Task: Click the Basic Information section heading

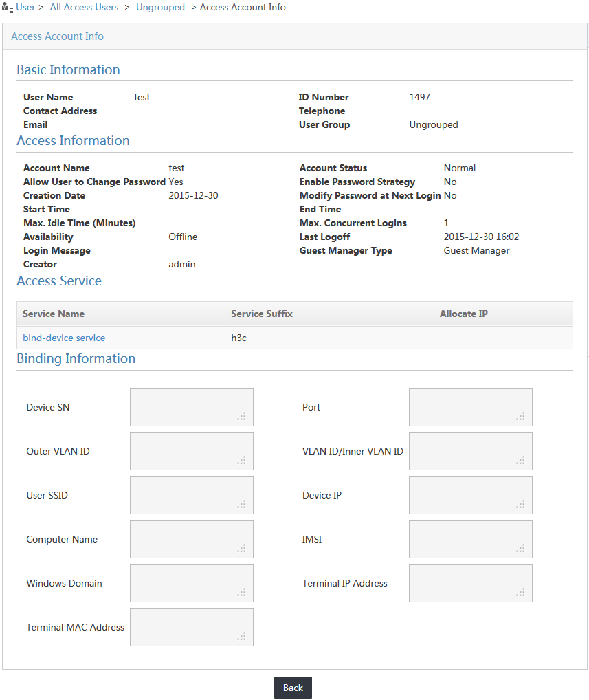Action: pyautogui.click(x=68, y=69)
